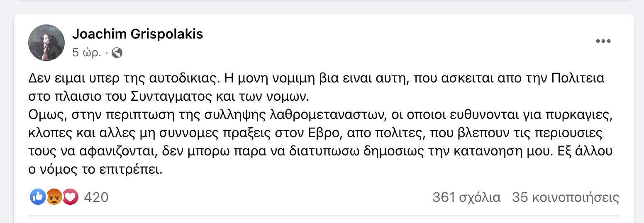Click the post line starting 'Ομως, στην περιπτωση'
Screen dimensions: 644x223
click(321, 116)
